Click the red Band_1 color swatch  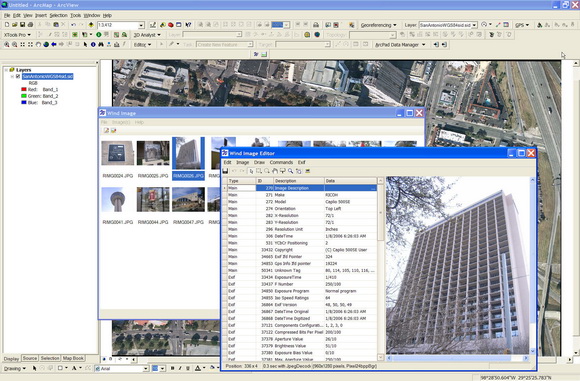tap(24, 89)
